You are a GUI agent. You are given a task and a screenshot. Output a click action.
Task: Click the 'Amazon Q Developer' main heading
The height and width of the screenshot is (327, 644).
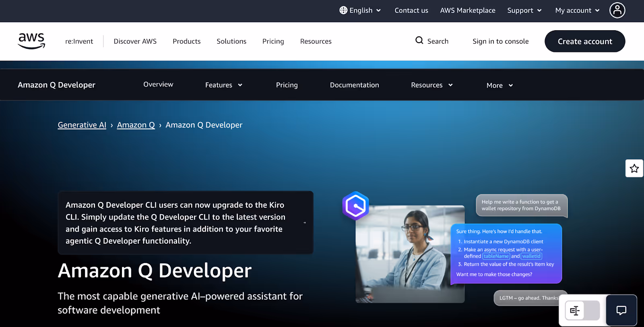[x=155, y=271]
